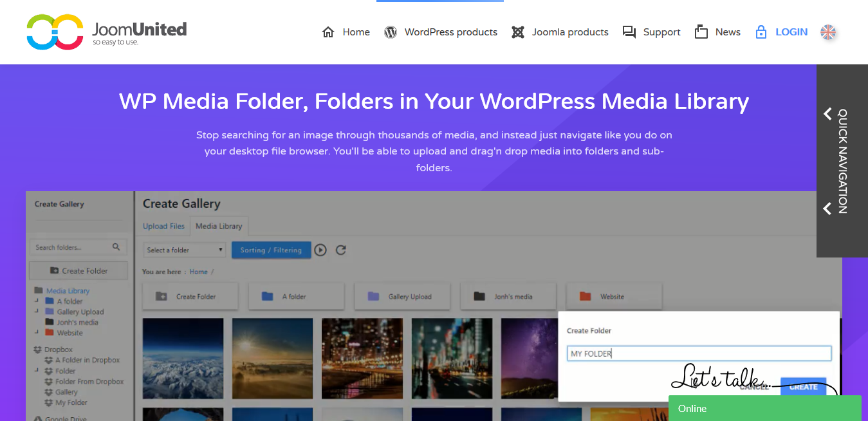Click the News icon

pos(701,32)
